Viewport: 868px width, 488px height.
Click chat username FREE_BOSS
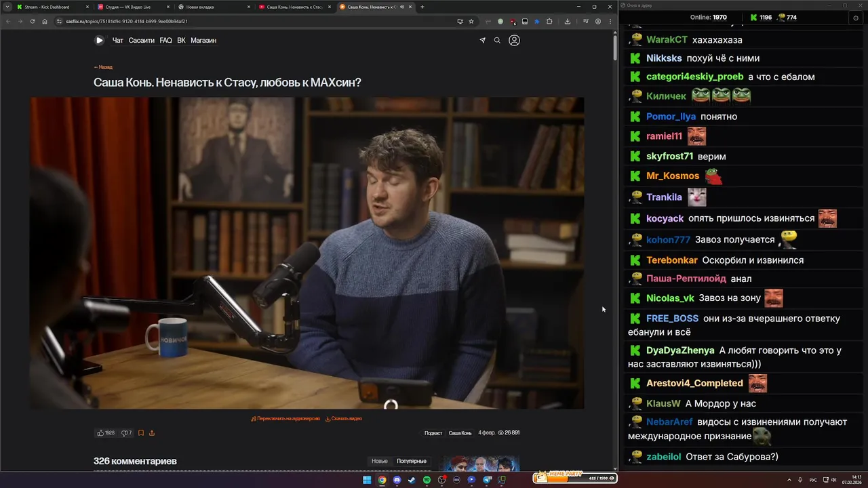click(x=672, y=319)
